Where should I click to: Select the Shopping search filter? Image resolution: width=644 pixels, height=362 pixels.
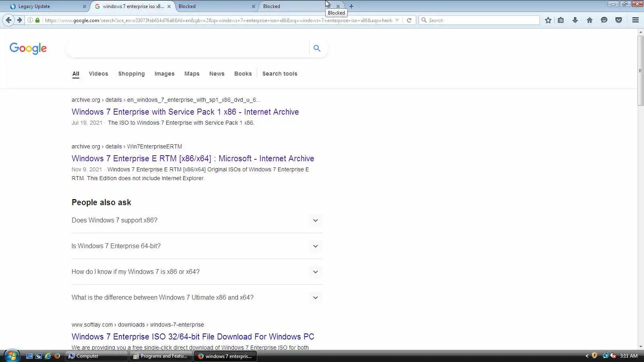click(x=132, y=74)
